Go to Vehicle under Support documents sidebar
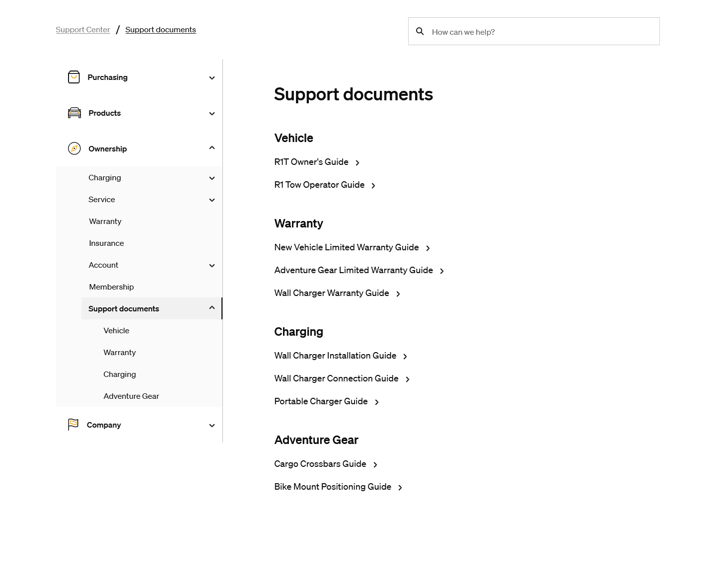This screenshot has width=715, height=588. 116,331
